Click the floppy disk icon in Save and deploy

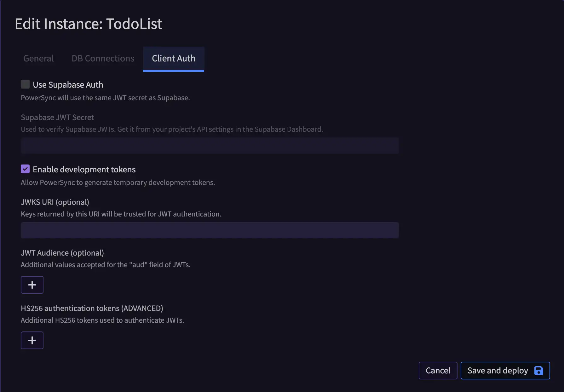[x=539, y=371]
